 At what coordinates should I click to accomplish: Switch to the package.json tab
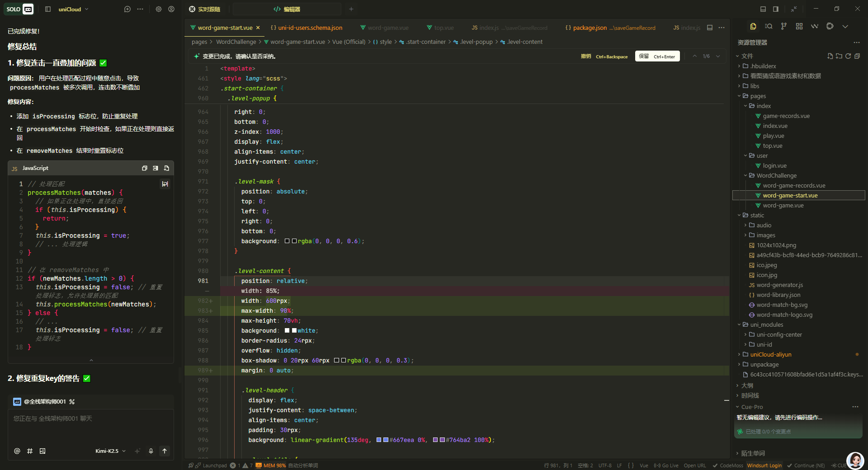pyautogui.click(x=590, y=28)
